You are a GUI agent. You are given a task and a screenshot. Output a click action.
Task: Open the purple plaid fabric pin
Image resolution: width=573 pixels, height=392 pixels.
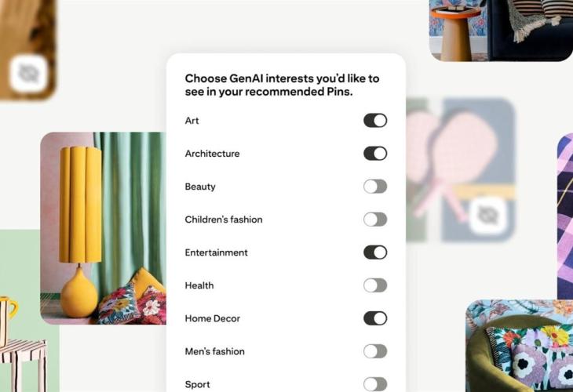565,216
